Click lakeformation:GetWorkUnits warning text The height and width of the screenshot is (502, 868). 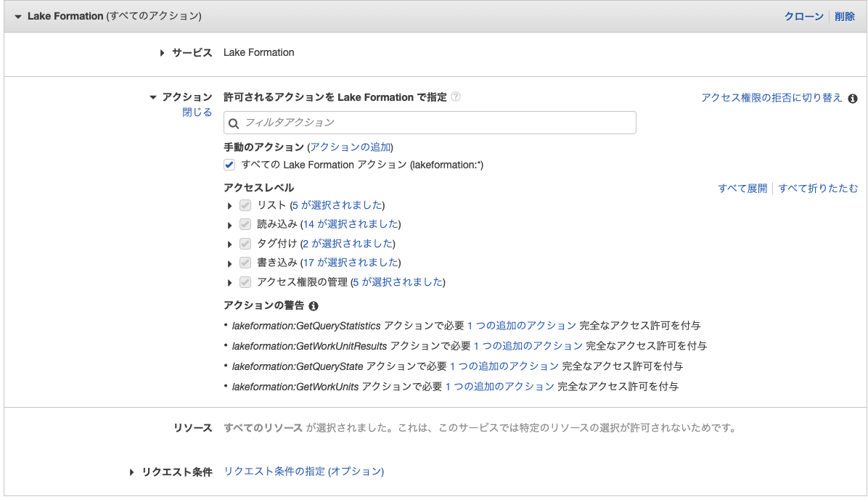click(x=295, y=387)
